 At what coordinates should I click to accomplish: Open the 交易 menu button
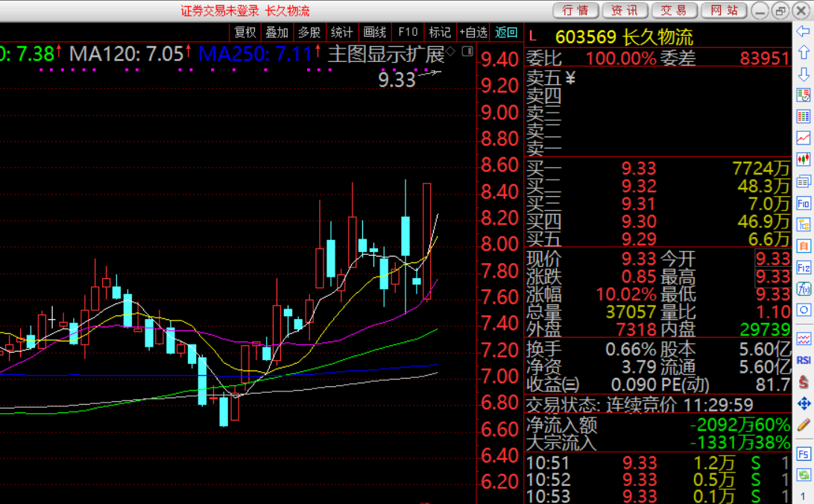coord(674,10)
